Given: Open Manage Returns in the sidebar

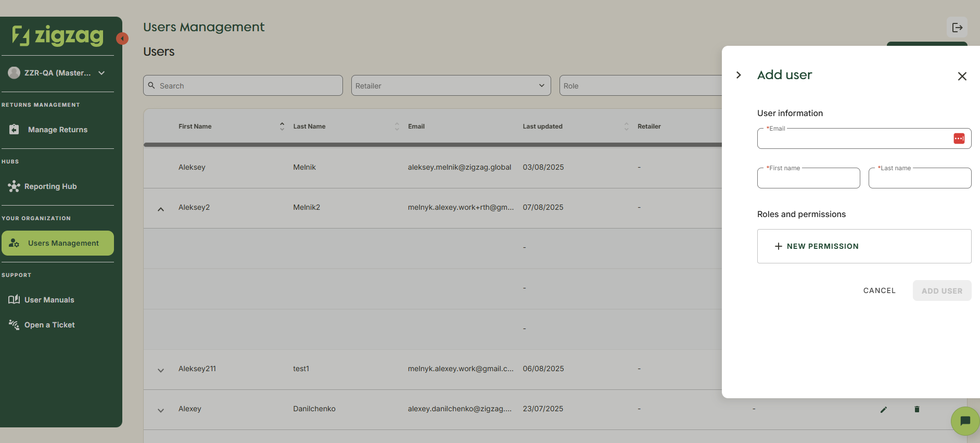Looking at the screenshot, I should 57,130.
